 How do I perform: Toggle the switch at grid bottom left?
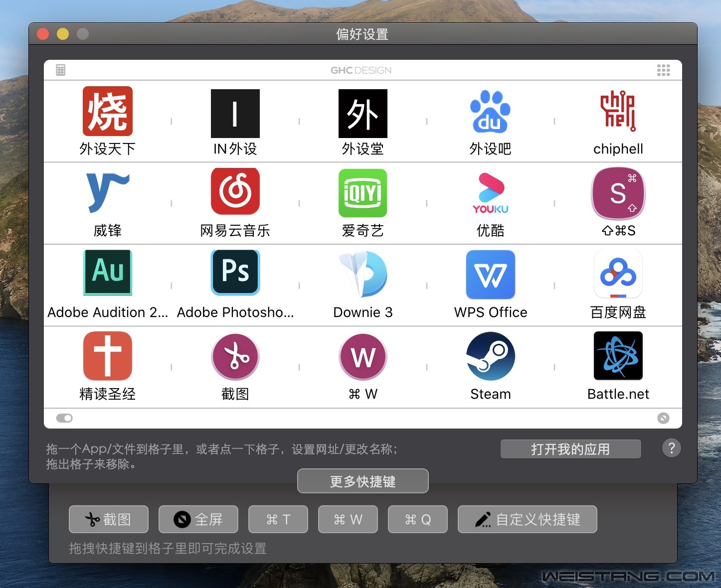[x=64, y=418]
